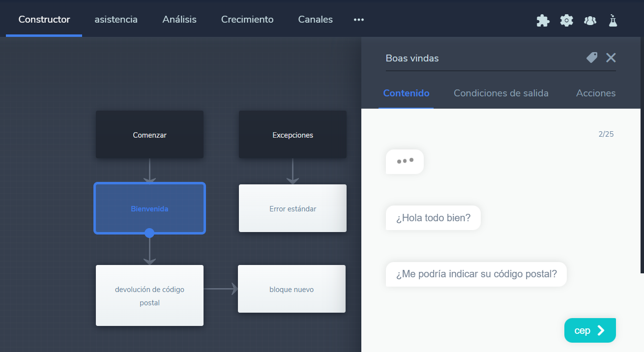The image size is (644, 352).
Task: Open the puzzle piece extensions icon
Action: (543, 20)
